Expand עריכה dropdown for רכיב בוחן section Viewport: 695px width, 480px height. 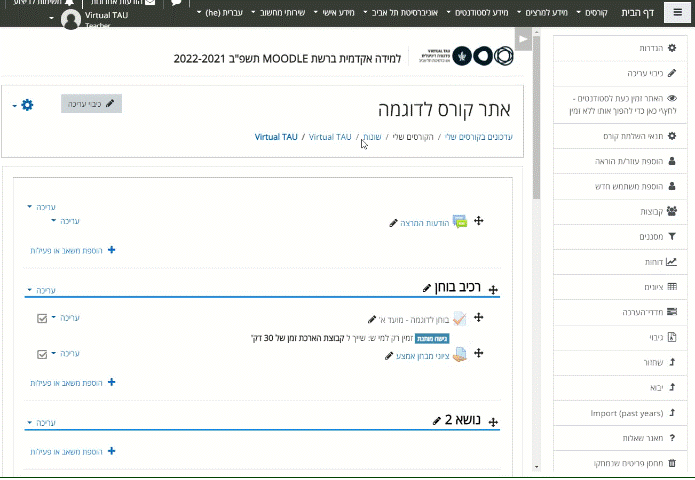[x=42, y=290]
